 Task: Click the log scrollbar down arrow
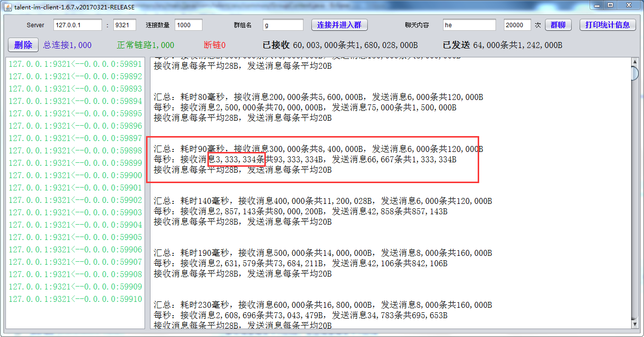pos(635,324)
